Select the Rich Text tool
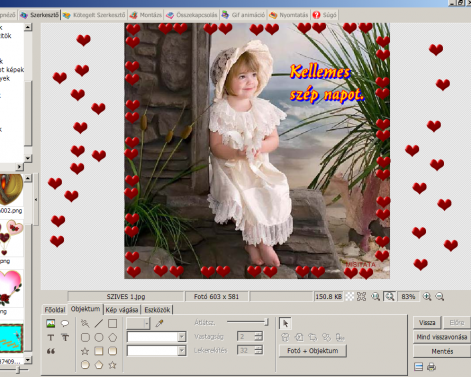The width and height of the screenshot is (471, 377). point(65,337)
